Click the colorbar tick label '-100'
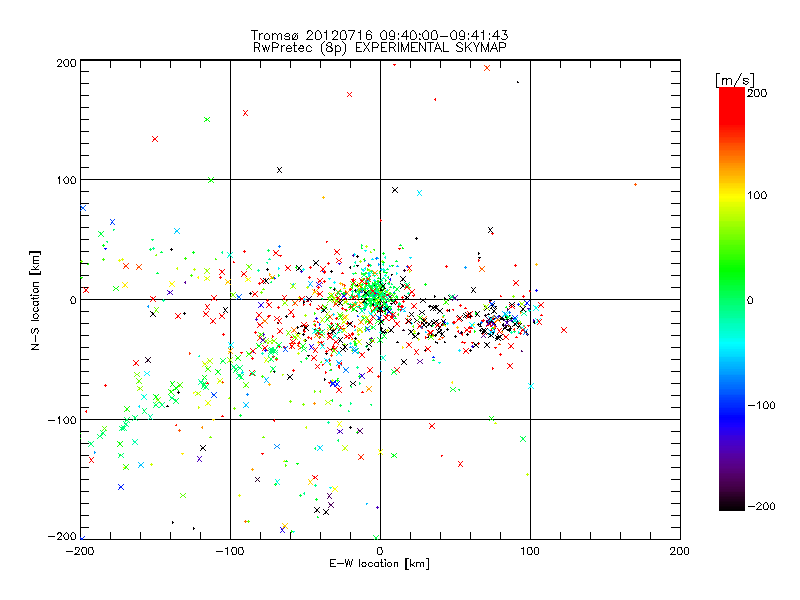800x600 pixels. tap(761, 405)
